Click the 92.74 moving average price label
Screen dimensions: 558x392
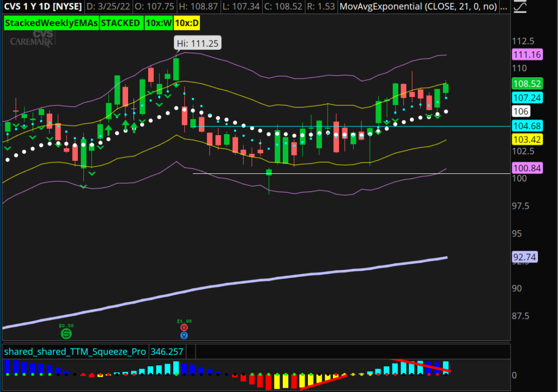point(526,257)
